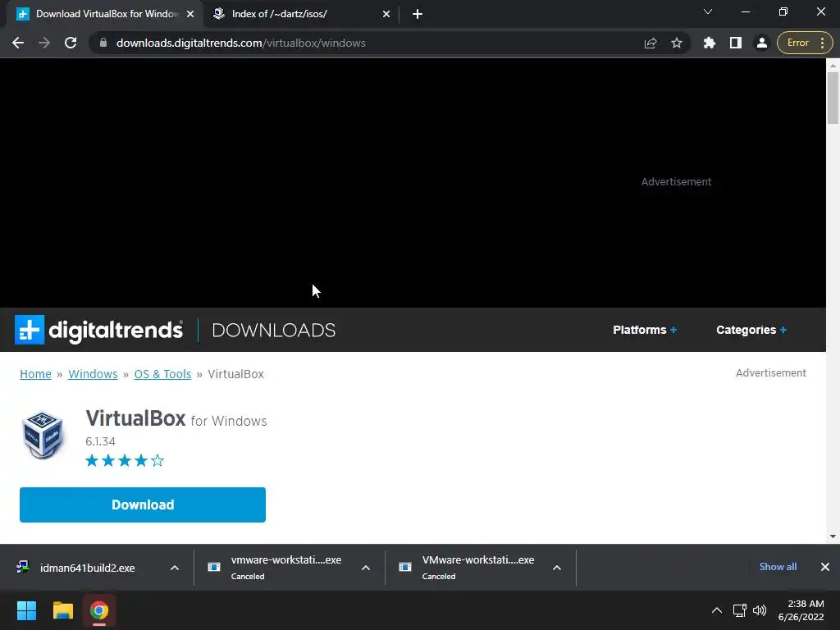The width and height of the screenshot is (840, 630).
Task: Open the network tray icon
Action: 740,610
